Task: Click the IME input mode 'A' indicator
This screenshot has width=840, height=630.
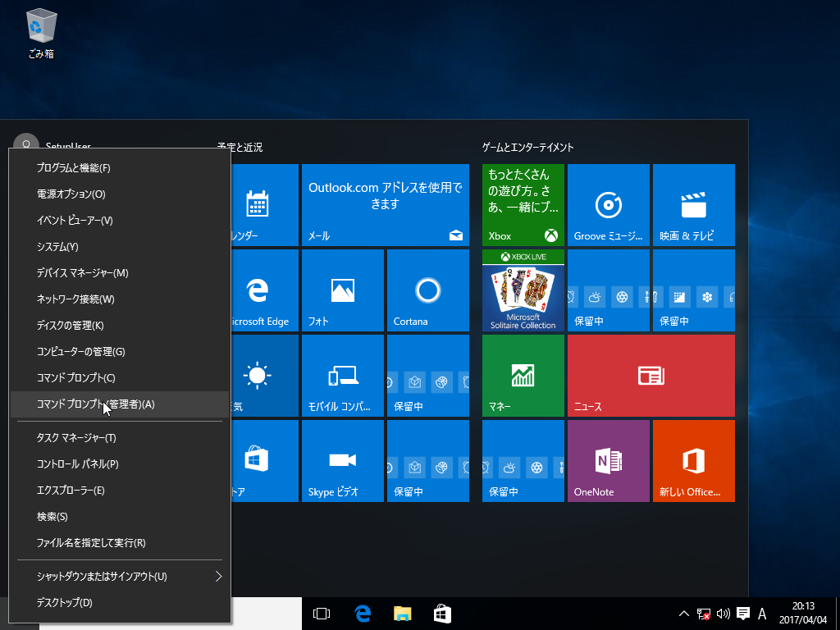Action: click(762, 614)
